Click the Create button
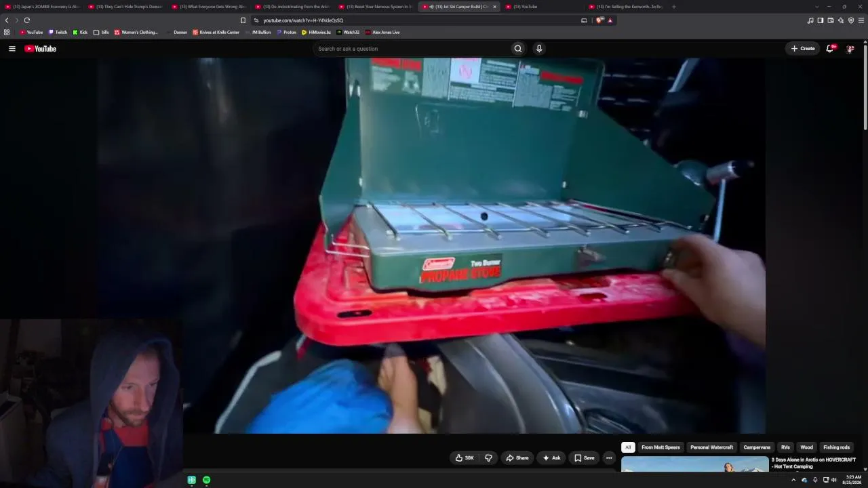Image resolution: width=868 pixels, height=488 pixels. pyautogui.click(x=803, y=49)
